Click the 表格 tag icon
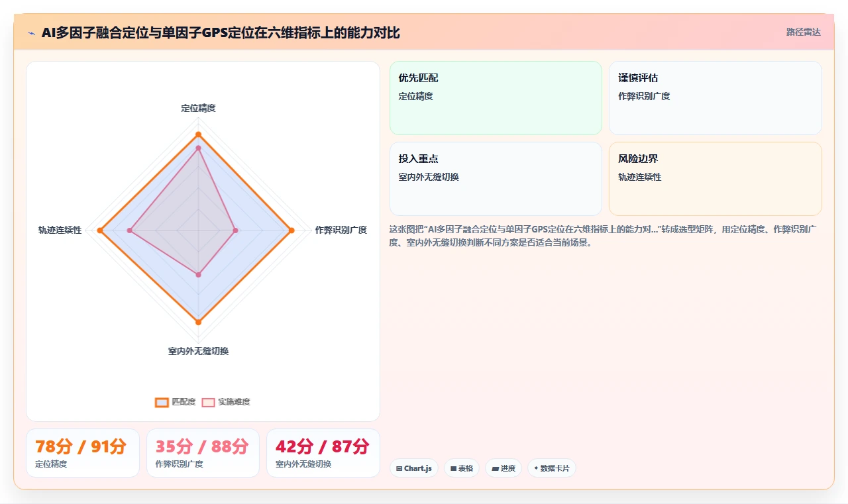The image size is (848, 504). (454, 468)
